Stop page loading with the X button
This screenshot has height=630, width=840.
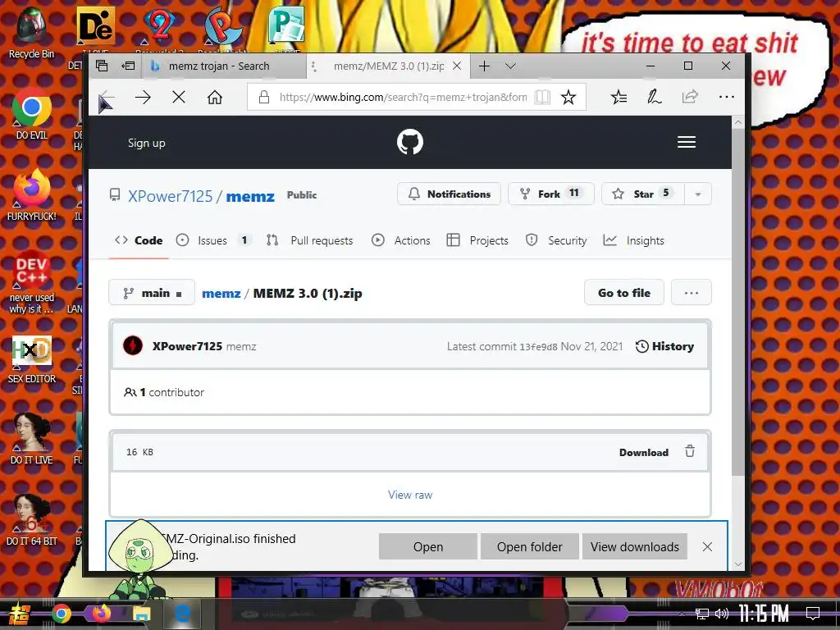coord(179,97)
